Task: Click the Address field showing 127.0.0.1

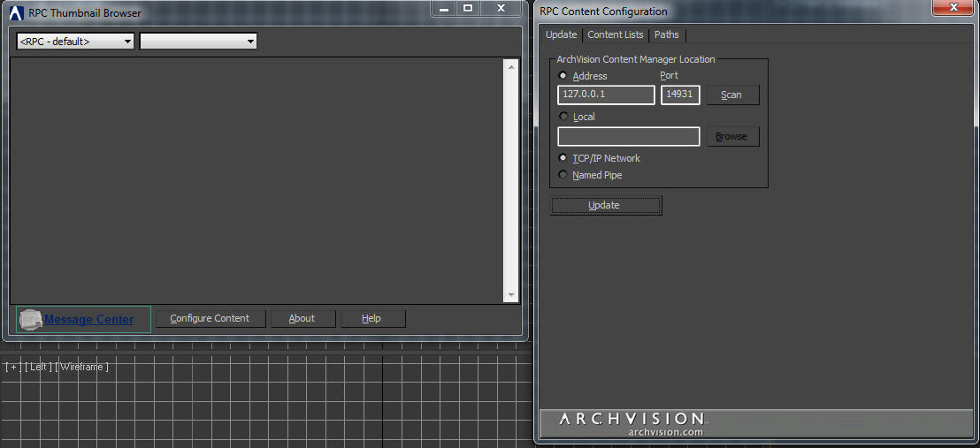Action: [x=606, y=95]
